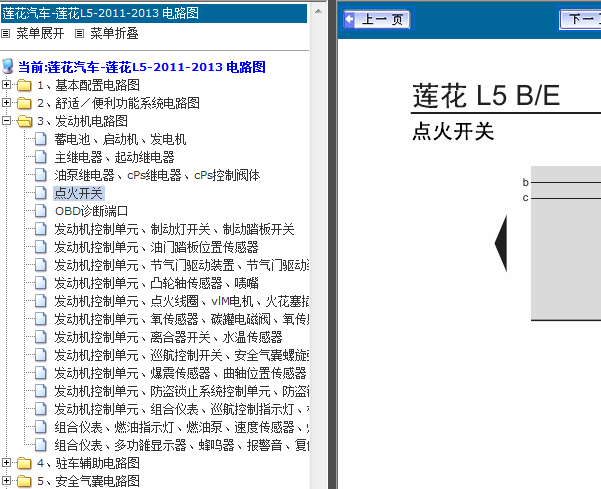Click page icon for 离合器开关 entry
Image resolution: width=601 pixels, height=489 pixels.
click(41, 337)
